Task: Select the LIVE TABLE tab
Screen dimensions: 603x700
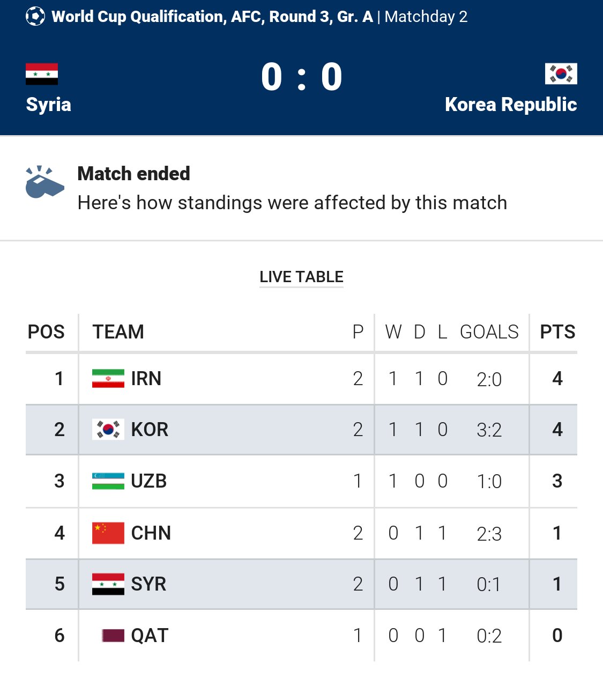Action: click(x=301, y=277)
